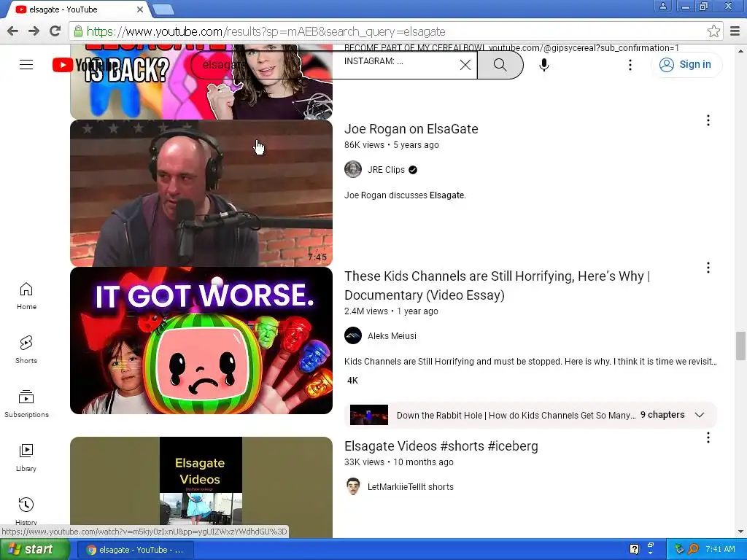The width and height of the screenshot is (747, 560).
Task: Open the Down the Rabbit Hole chapter thumbnail
Action: click(x=368, y=415)
